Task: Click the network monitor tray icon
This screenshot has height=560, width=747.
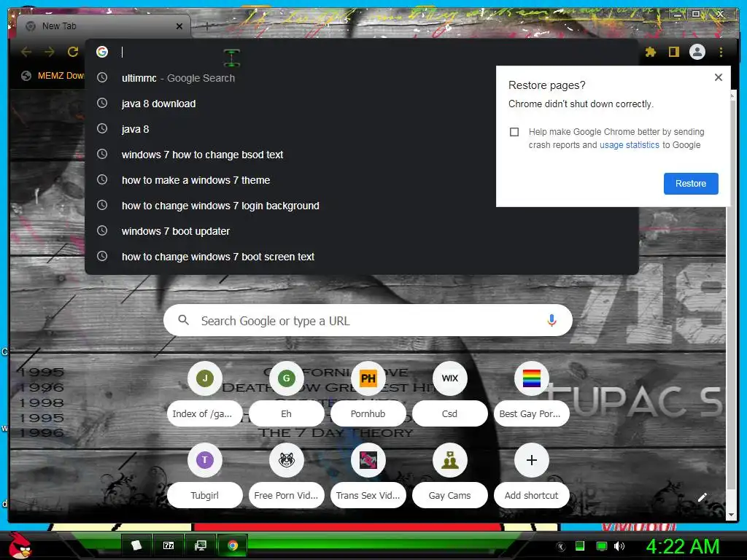Action: coord(602,546)
